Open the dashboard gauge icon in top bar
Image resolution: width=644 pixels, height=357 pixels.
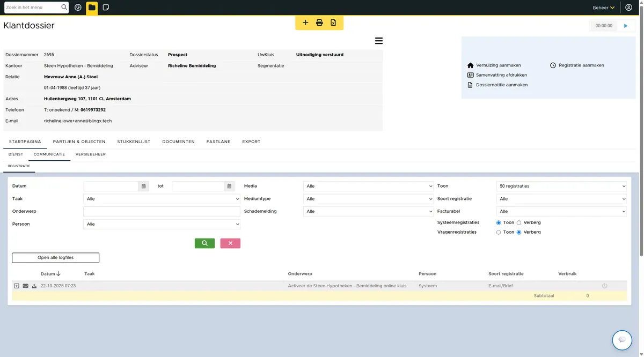coord(78,8)
